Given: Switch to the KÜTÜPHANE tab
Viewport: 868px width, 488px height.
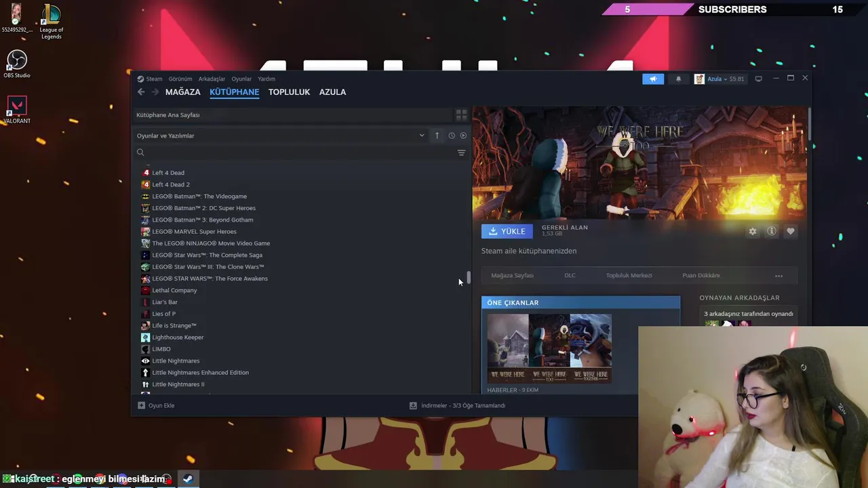Looking at the screenshot, I should 235,91.
